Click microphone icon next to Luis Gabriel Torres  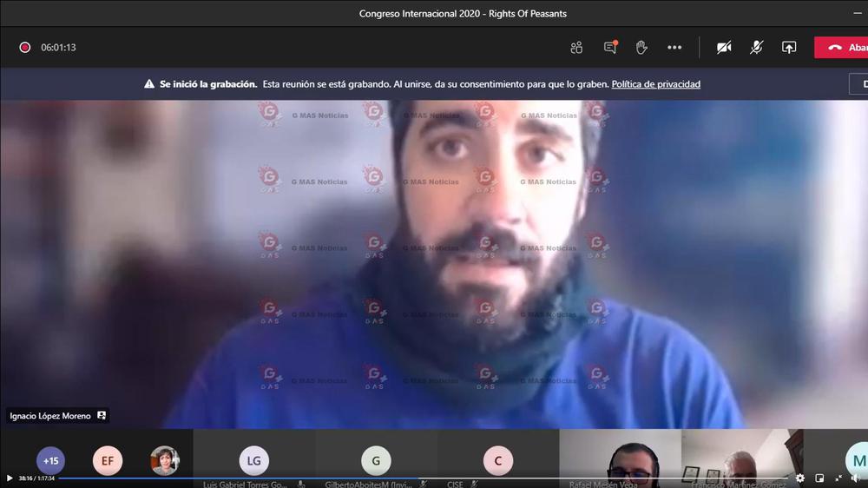[x=301, y=485]
